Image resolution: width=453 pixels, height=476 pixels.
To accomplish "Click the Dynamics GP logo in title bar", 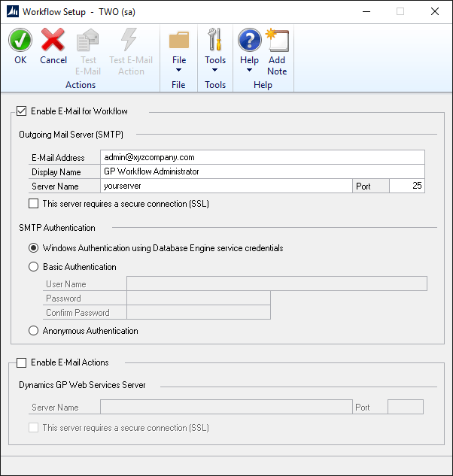I will point(13,11).
